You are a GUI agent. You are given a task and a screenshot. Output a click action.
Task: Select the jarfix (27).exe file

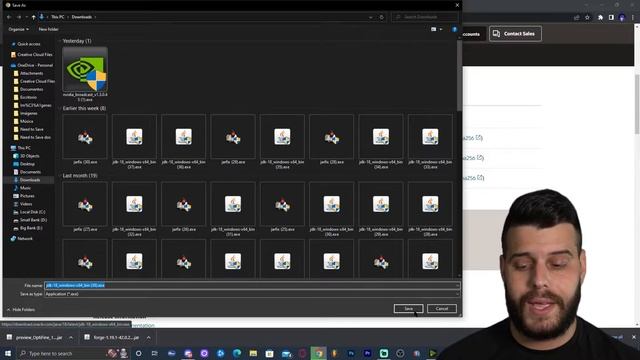pyautogui.click(x=85, y=207)
